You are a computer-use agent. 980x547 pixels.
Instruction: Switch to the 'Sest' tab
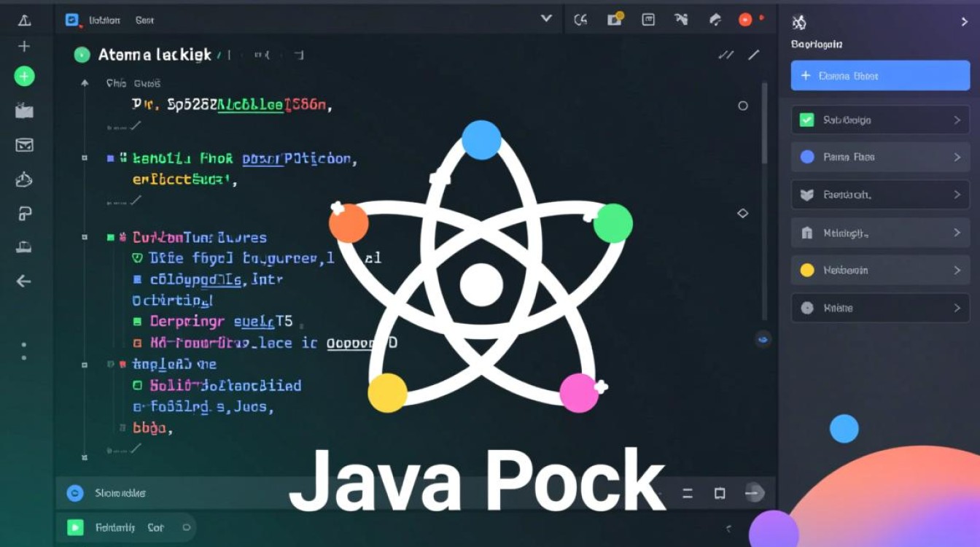point(144,20)
